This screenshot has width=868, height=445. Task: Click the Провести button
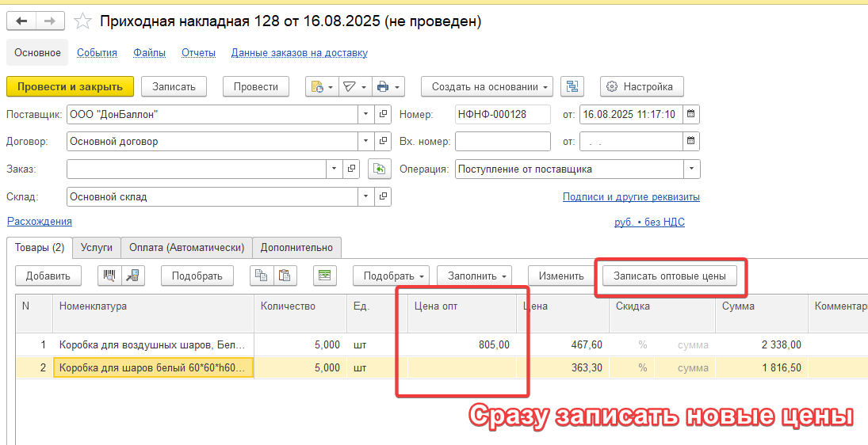click(256, 87)
